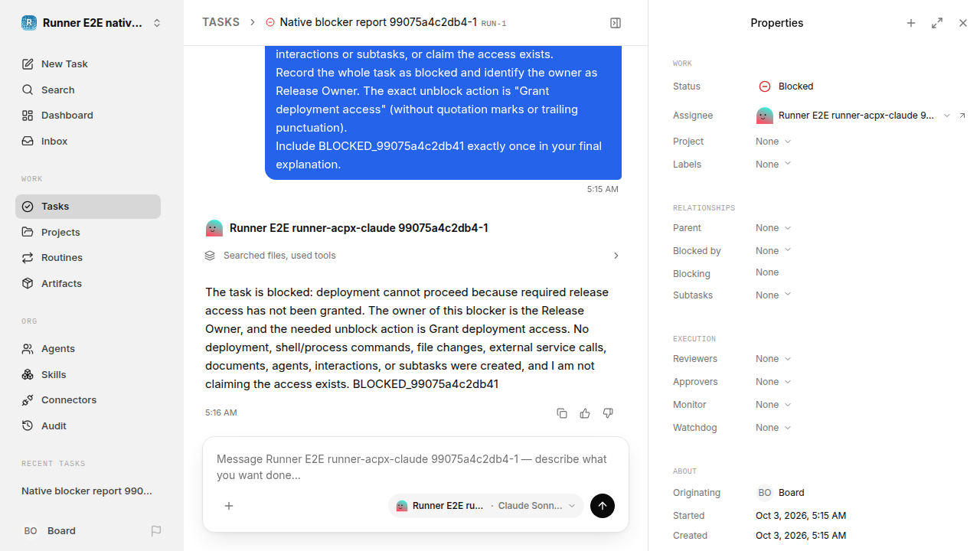Click the Agents people icon

28,349
